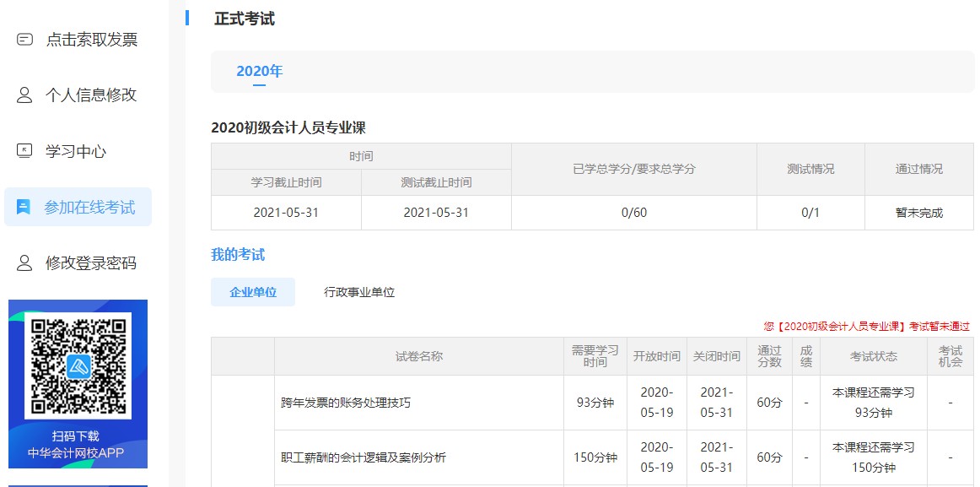Image resolution: width=980 pixels, height=487 pixels.
Task: Click the 暂未完成 status cell
Action: tap(918, 213)
